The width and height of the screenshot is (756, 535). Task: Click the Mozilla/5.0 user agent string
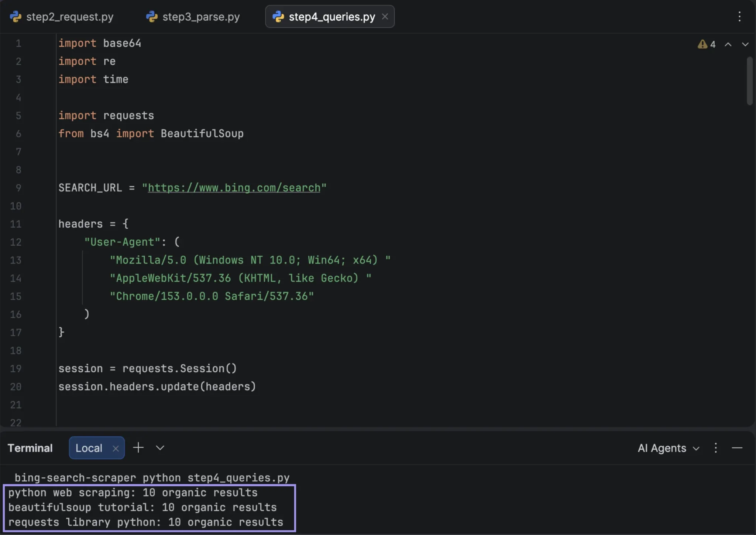(250, 260)
